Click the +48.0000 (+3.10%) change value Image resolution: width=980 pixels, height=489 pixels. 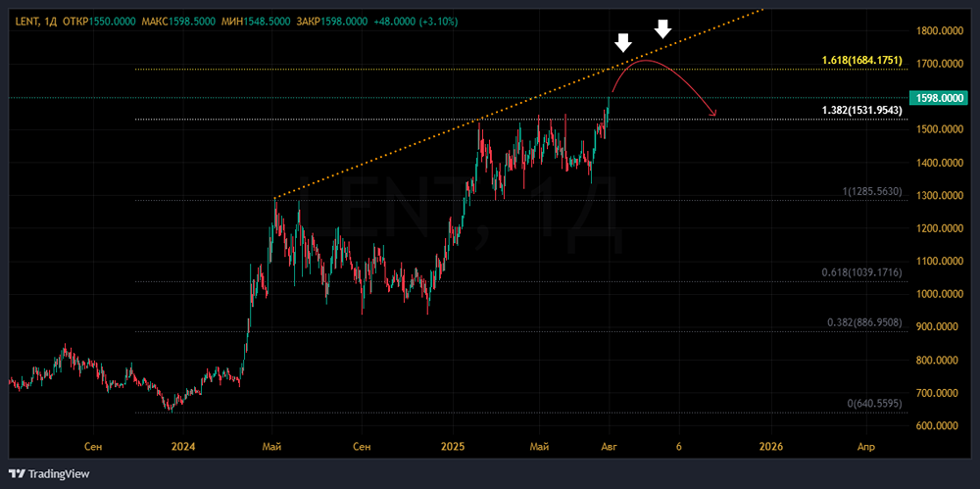tap(416, 22)
